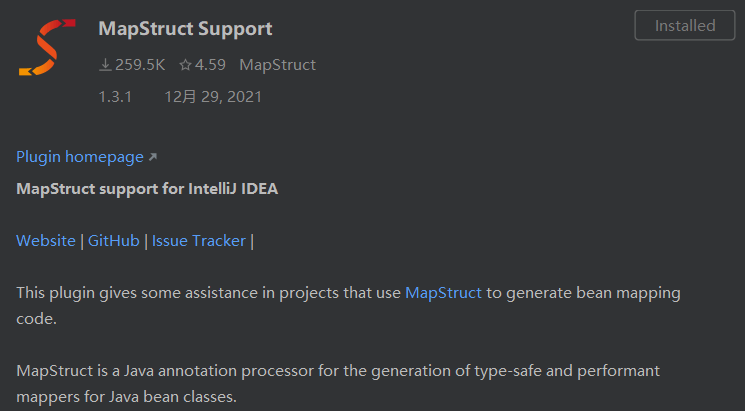This screenshot has height=411, width=745.
Task: Click the MapStruct Support plugin logo
Action: (47, 47)
